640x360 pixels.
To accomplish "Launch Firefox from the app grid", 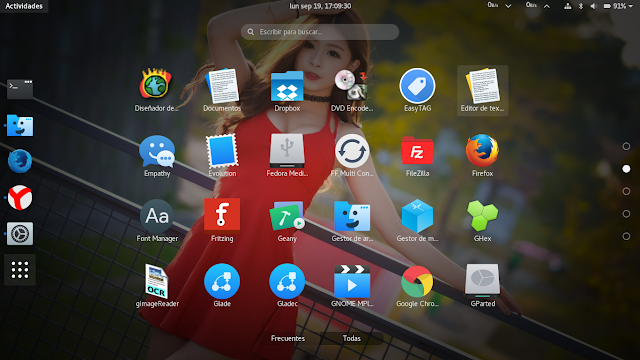I will tap(482, 151).
